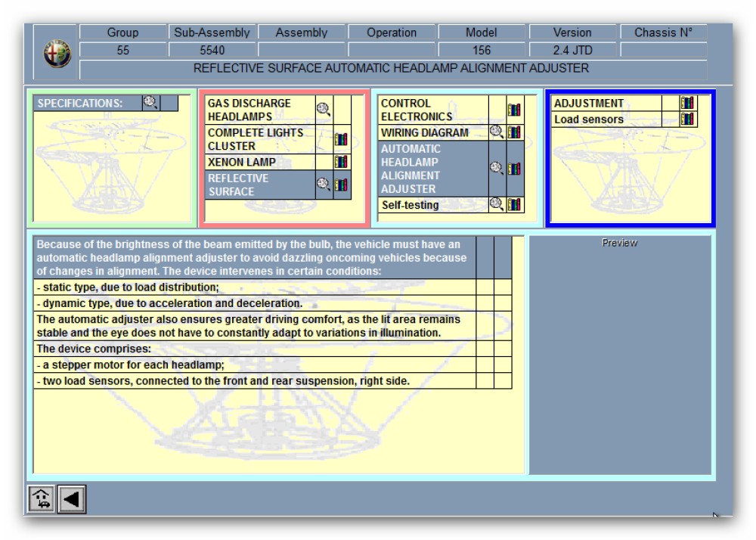Open books icon next to ADJUSTMENT
This screenshot has width=756, height=540.
(687, 104)
